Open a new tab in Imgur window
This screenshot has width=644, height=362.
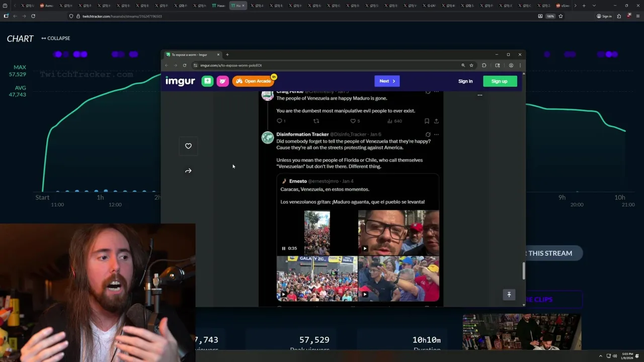pyautogui.click(x=227, y=55)
